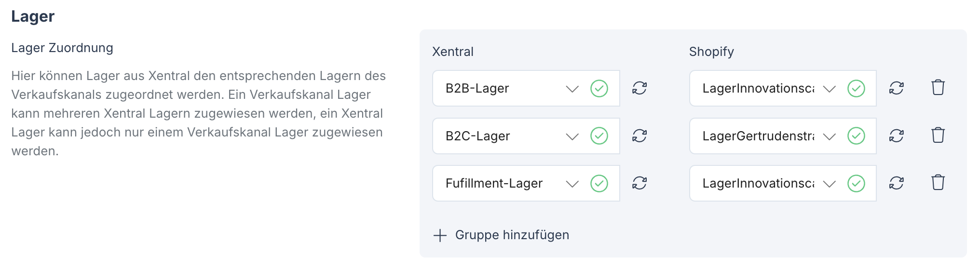Viewport: 980px width, 271px height.
Task: Expand Shopify dropdown in the Fufillment-Lager row
Action: pos(829,184)
